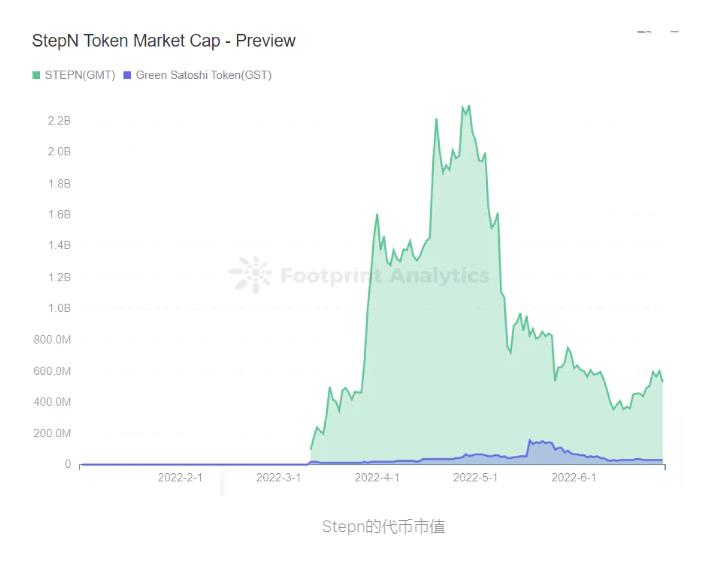This screenshot has width=708, height=565.
Task: Click the 2022-6-1 x-axis date label
Action: 574,478
